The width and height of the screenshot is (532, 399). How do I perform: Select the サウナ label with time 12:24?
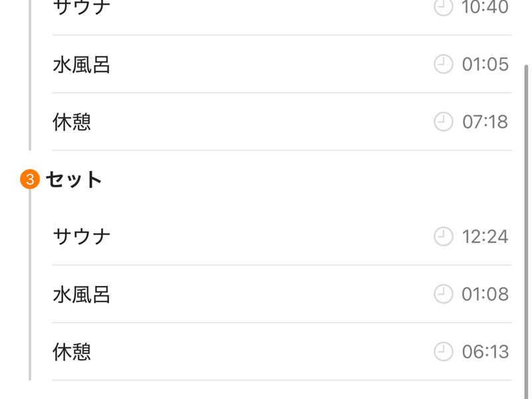tap(81, 236)
